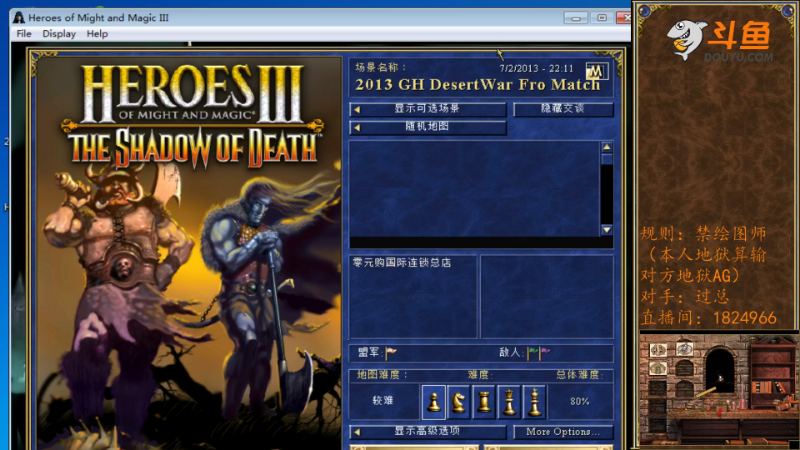Screen dimensions: 800x450
Task: Click the room number 1824966 text
Action: pyautogui.click(x=744, y=318)
